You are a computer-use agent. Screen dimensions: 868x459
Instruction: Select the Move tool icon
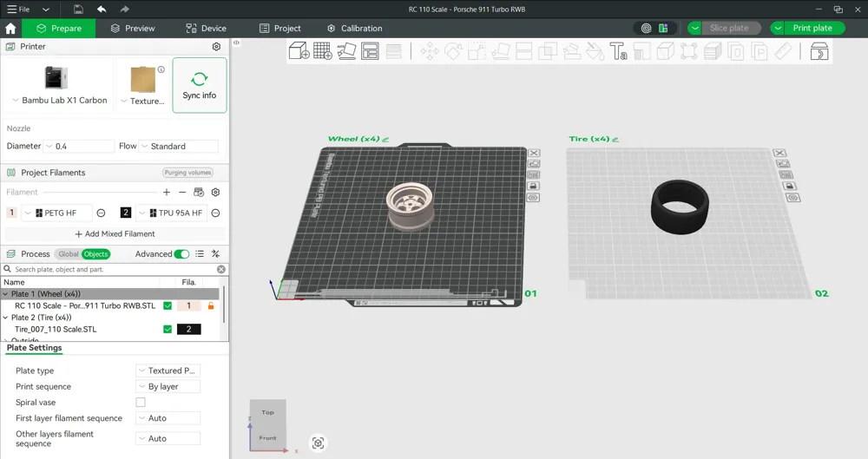(430, 51)
